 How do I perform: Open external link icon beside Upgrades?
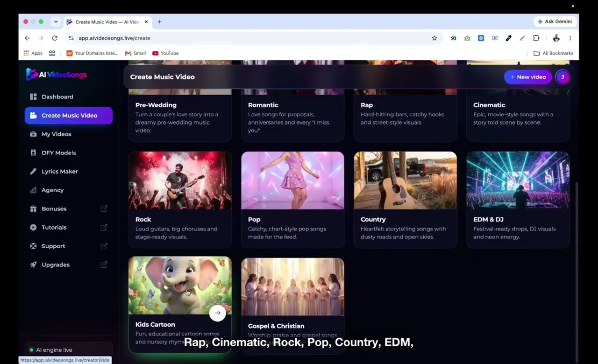click(x=104, y=265)
